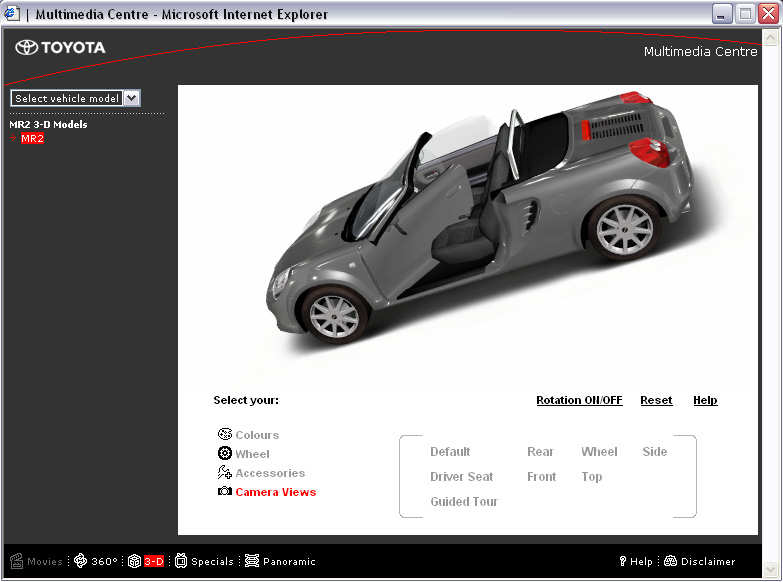Click the Accessories tools icon

click(x=225, y=472)
